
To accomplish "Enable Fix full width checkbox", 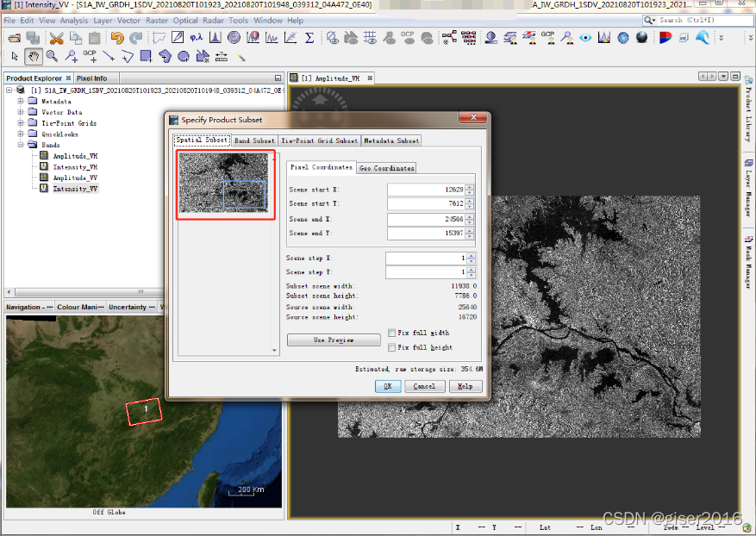I will coord(392,333).
